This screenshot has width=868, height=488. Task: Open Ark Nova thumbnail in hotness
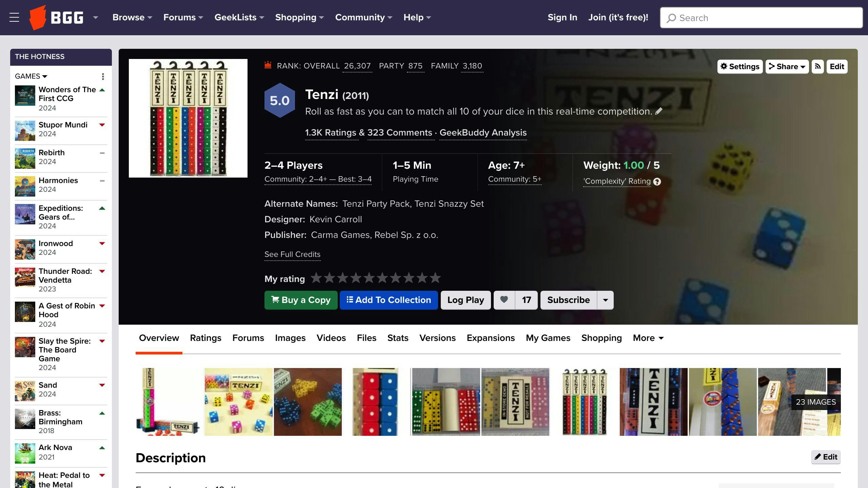(x=25, y=453)
